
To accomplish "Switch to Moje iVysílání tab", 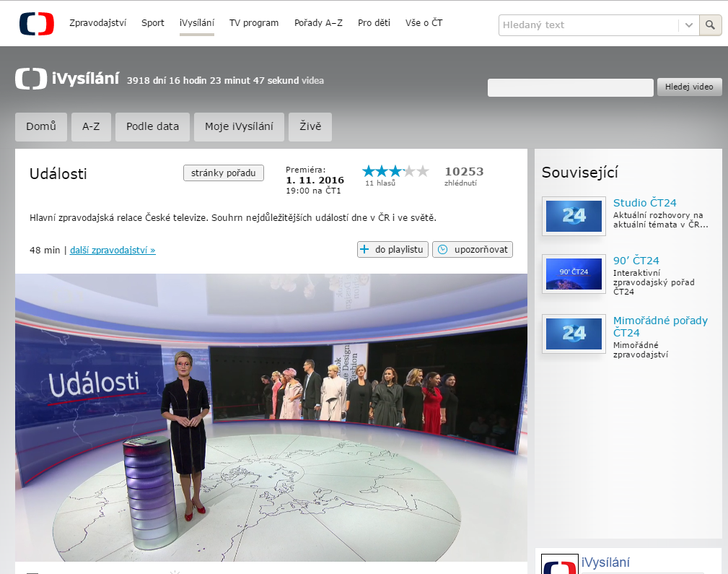I will pos(239,126).
